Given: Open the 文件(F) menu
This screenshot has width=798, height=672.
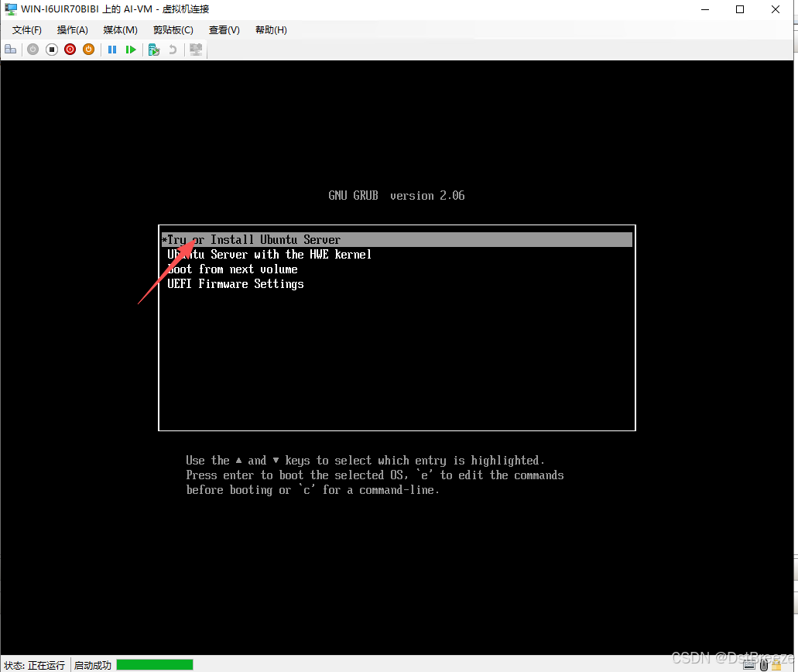Looking at the screenshot, I should tap(27, 30).
